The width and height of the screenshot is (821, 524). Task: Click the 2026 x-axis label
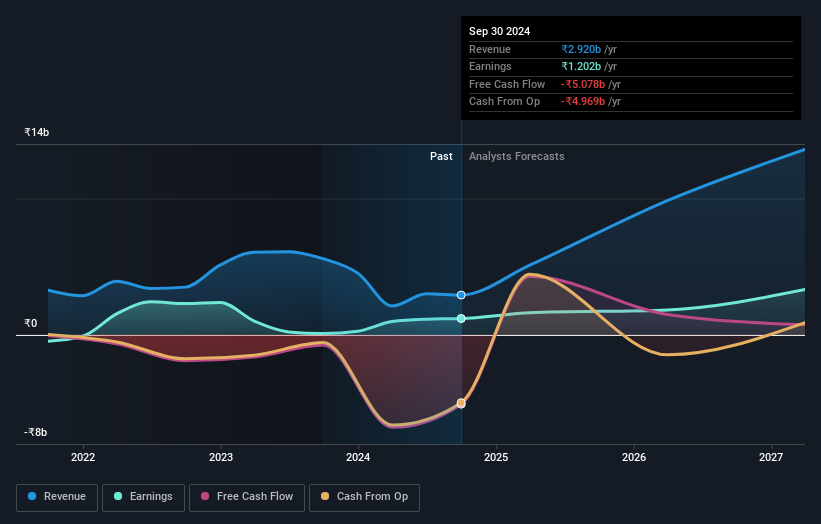(634, 457)
